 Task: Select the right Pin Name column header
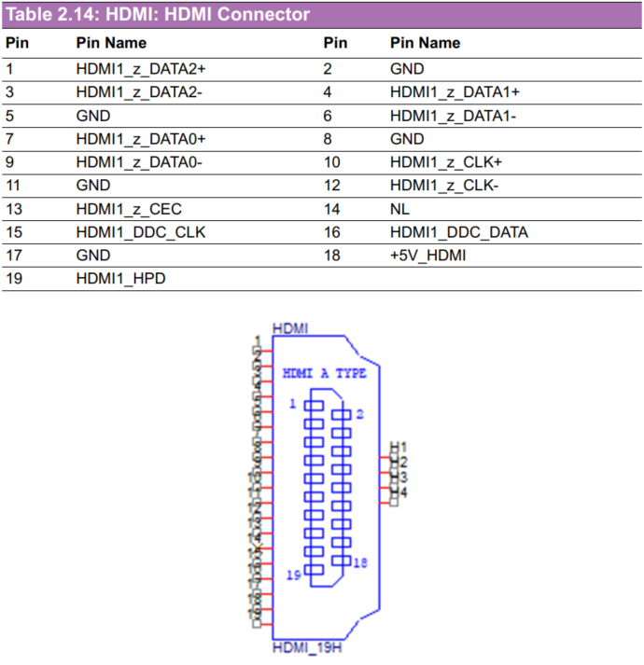[x=425, y=43]
